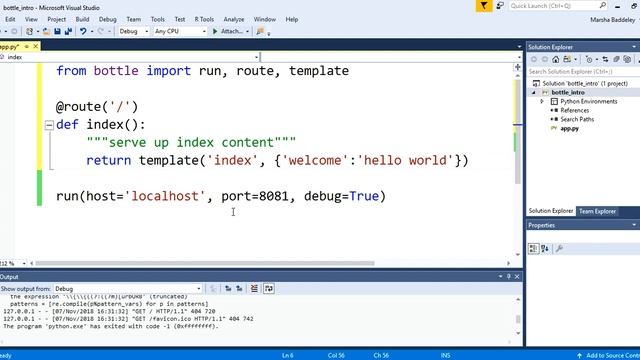Image resolution: width=640 pixels, height=360 pixels.
Task: Select app.py in Solution Explorer
Action: click(569, 129)
